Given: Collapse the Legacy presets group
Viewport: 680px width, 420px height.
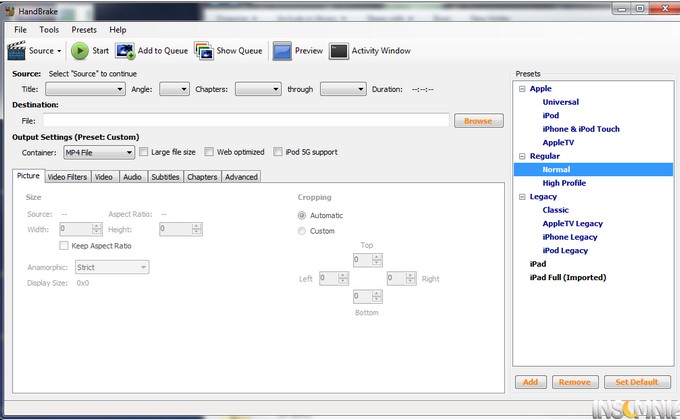Looking at the screenshot, I should (522, 197).
